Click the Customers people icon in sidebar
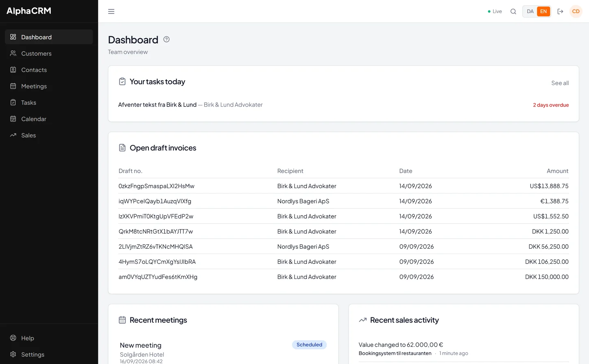This screenshot has width=589, height=364. click(x=13, y=53)
